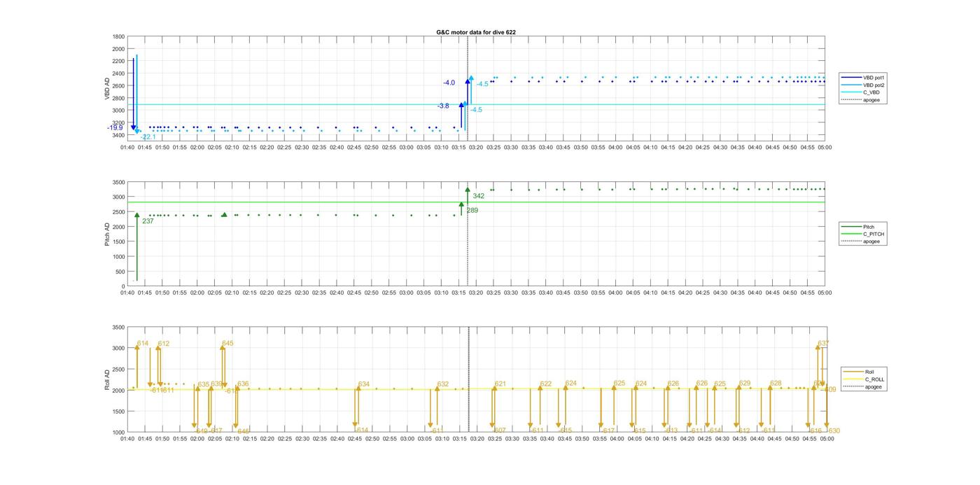Click the '1000' y-axis tick on roll plot
Viewport: 980px width, 485px height.
coord(118,433)
